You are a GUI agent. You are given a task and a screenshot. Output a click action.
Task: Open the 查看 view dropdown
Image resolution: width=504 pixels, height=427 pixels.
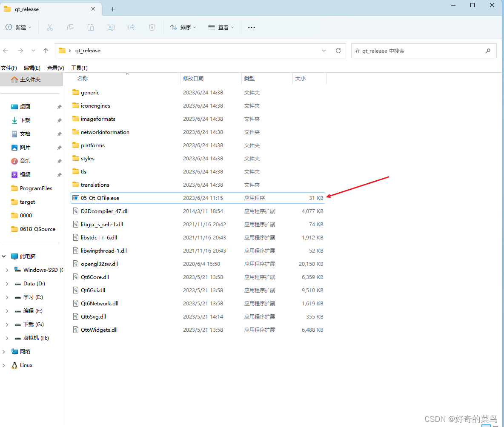click(x=220, y=27)
